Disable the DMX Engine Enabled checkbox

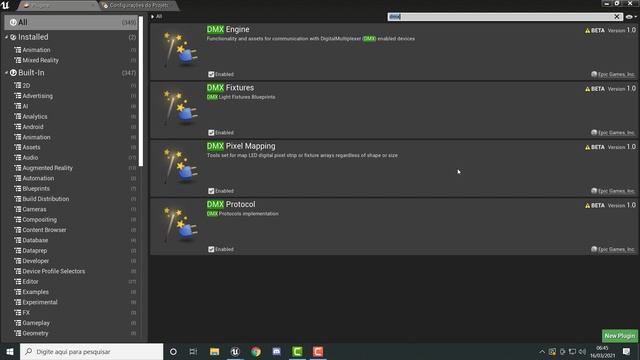211,74
